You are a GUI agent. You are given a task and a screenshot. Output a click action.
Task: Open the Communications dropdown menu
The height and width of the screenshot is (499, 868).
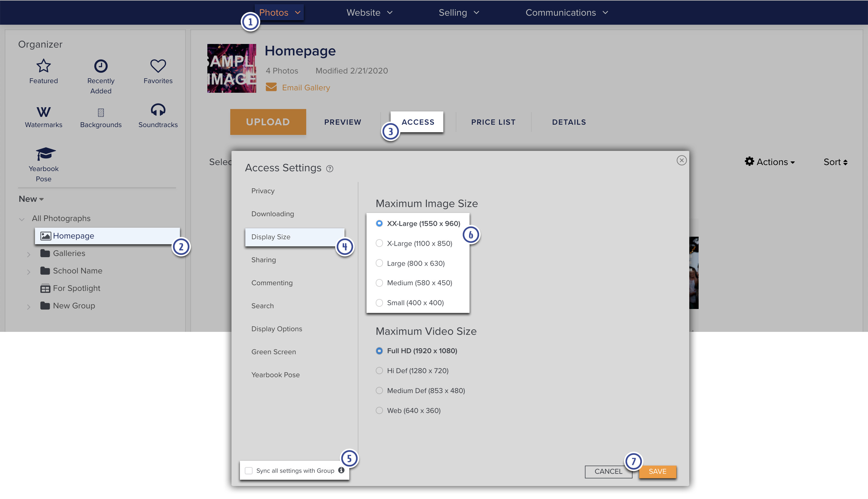[x=567, y=12]
